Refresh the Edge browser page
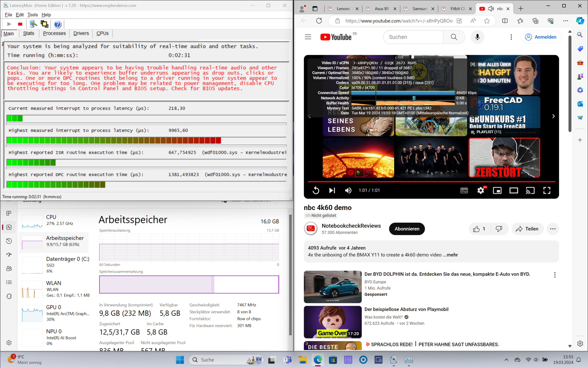 (x=319, y=21)
